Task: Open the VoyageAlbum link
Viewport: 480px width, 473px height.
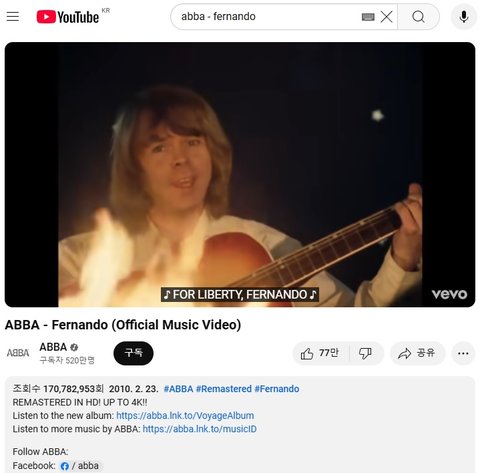Action: tap(185, 416)
